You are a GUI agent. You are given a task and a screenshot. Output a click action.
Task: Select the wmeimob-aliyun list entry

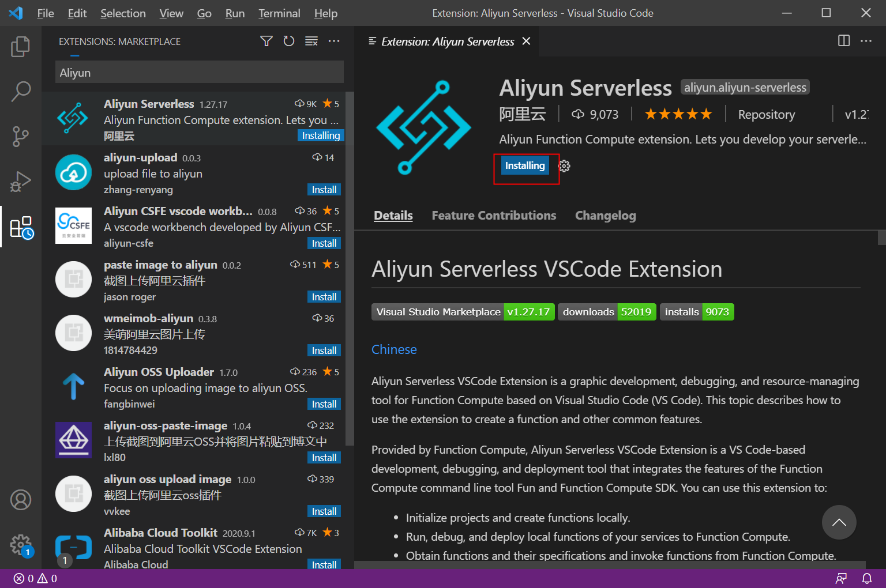tap(194, 333)
